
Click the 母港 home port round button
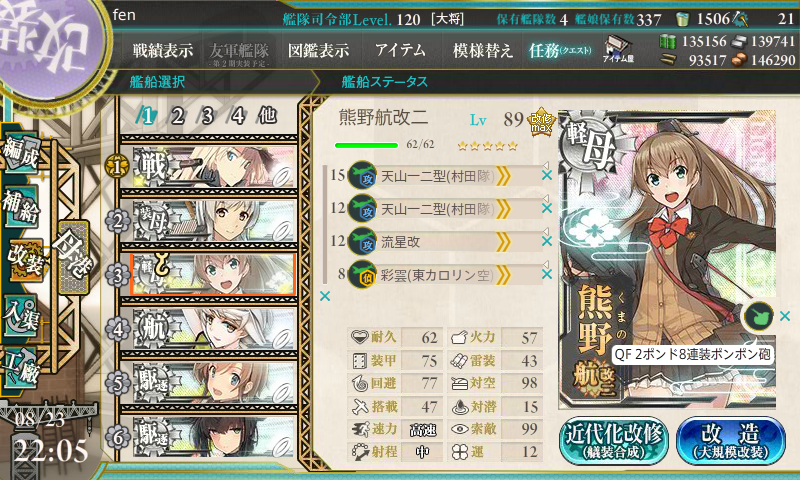73,257
